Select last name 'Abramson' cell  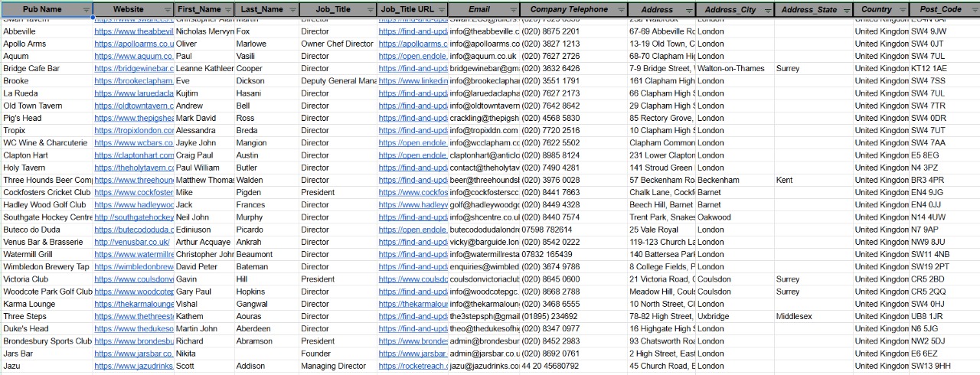[267, 341]
